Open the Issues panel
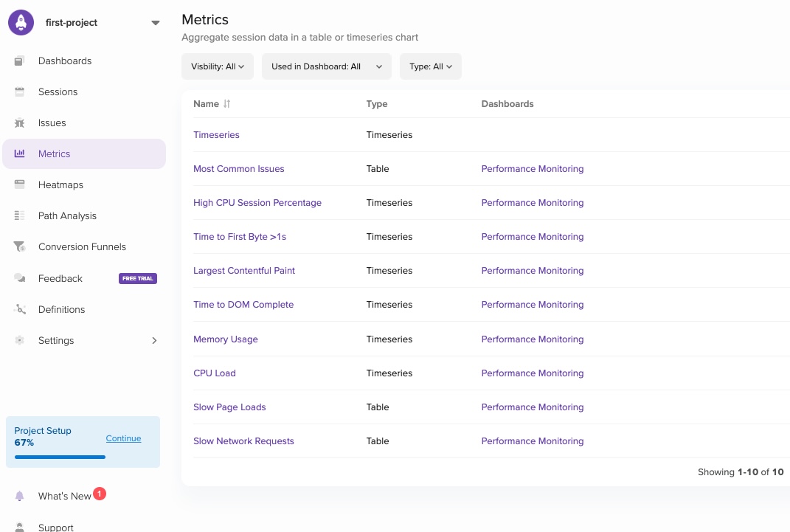The width and height of the screenshot is (790, 532). click(52, 122)
